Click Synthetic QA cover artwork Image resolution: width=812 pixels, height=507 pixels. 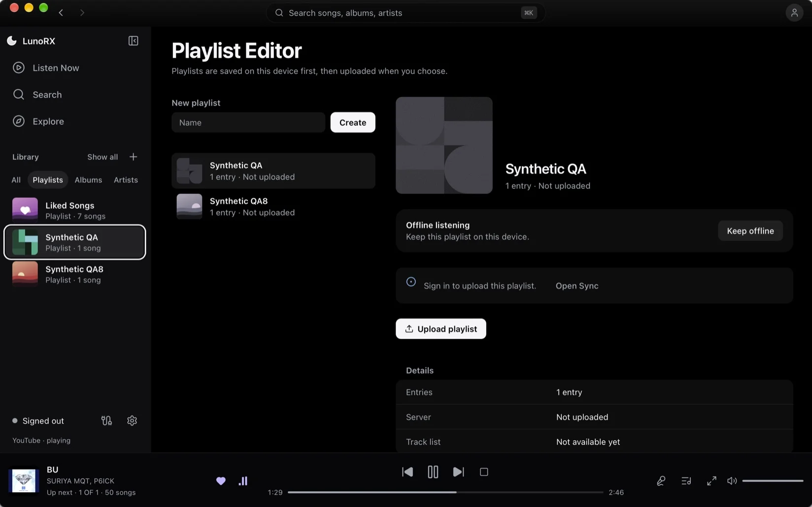click(444, 145)
